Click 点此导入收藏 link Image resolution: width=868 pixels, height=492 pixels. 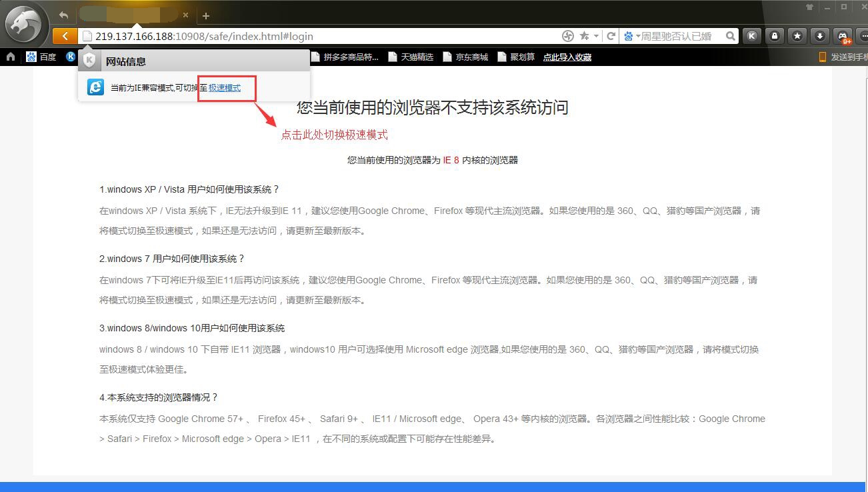click(567, 57)
